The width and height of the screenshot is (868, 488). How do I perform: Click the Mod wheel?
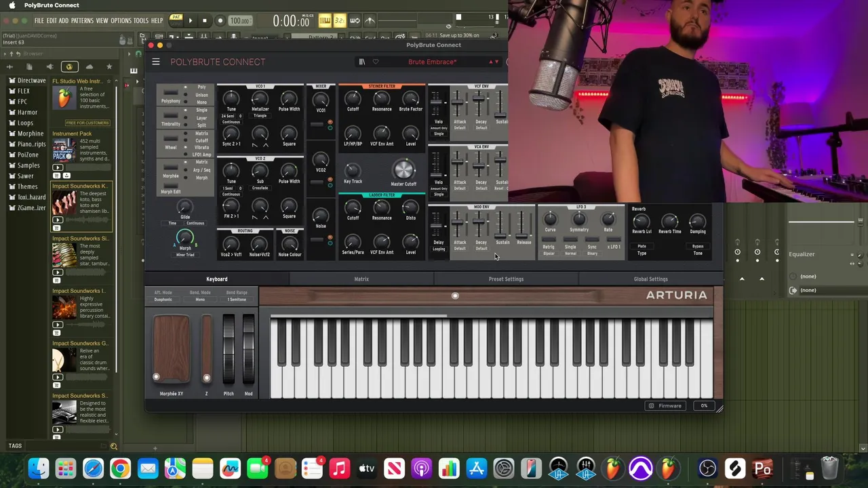click(248, 350)
